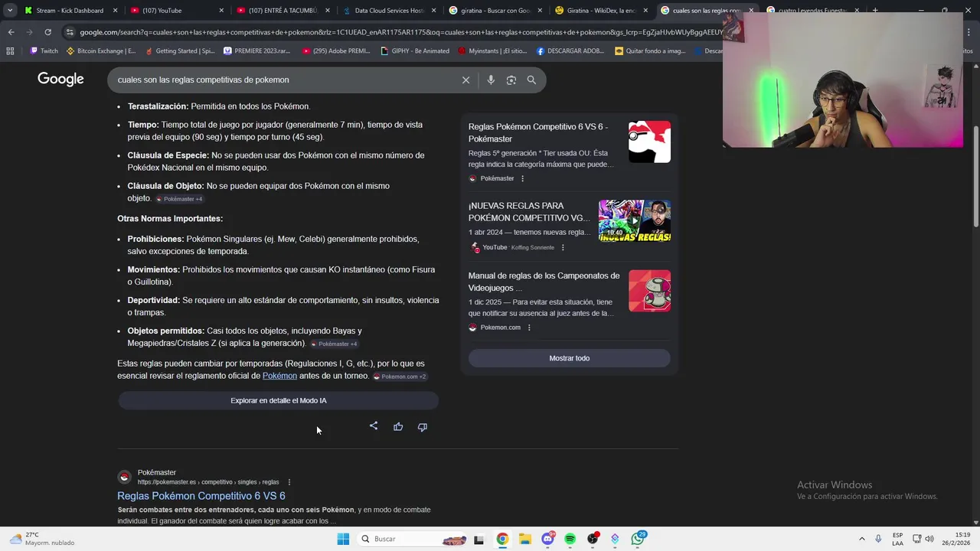Screen dimensions: 980x551
Task: Open Manual de reglas card thumbnail
Action: (649, 291)
